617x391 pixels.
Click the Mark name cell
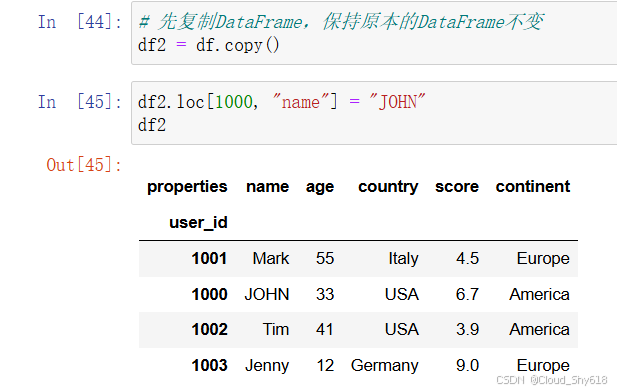[x=271, y=259]
